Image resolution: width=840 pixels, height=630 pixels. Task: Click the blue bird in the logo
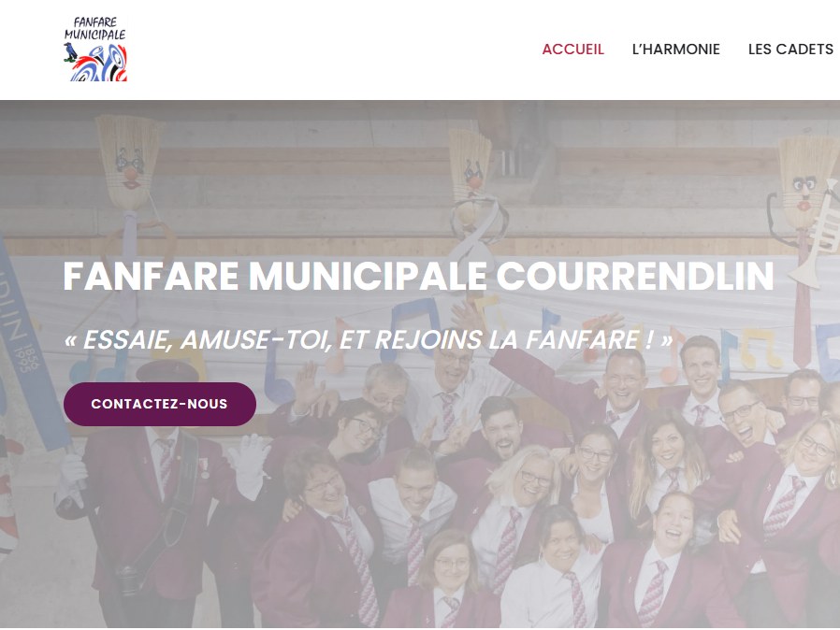(x=70, y=52)
